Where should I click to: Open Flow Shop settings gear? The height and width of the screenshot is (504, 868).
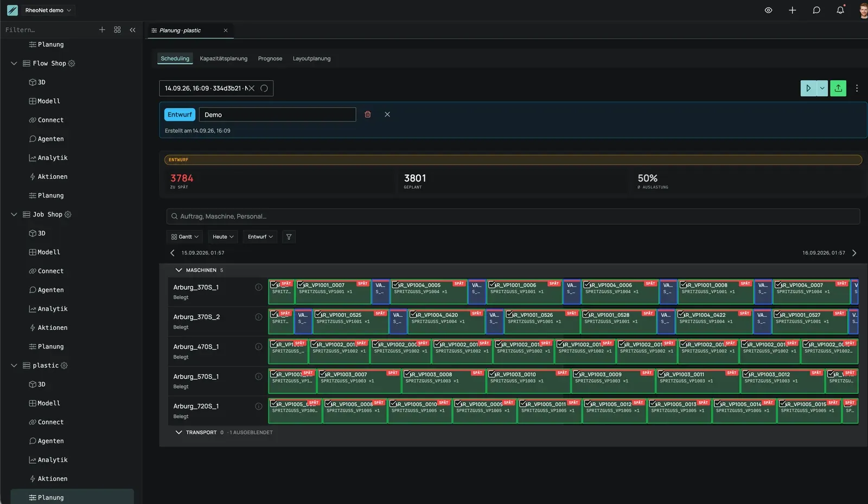point(72,63)
